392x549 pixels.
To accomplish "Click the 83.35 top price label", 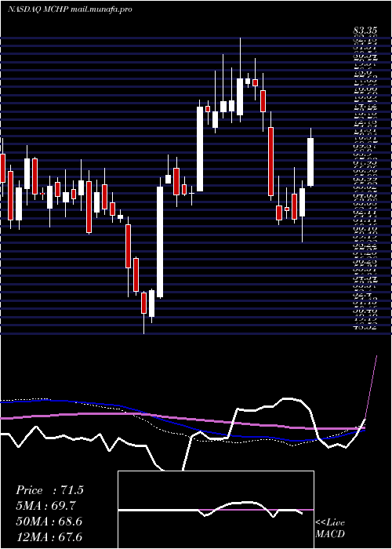I will coord(365,31).
